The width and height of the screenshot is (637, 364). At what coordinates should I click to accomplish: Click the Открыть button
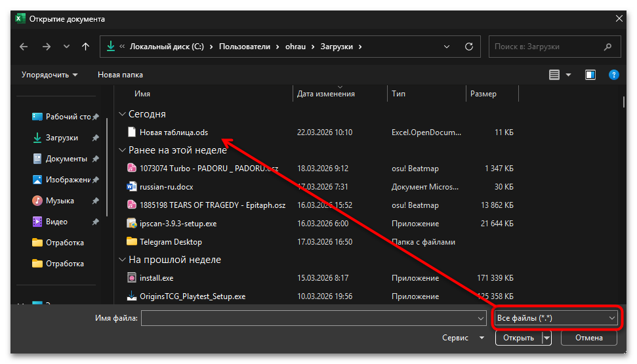click(518, 338)
